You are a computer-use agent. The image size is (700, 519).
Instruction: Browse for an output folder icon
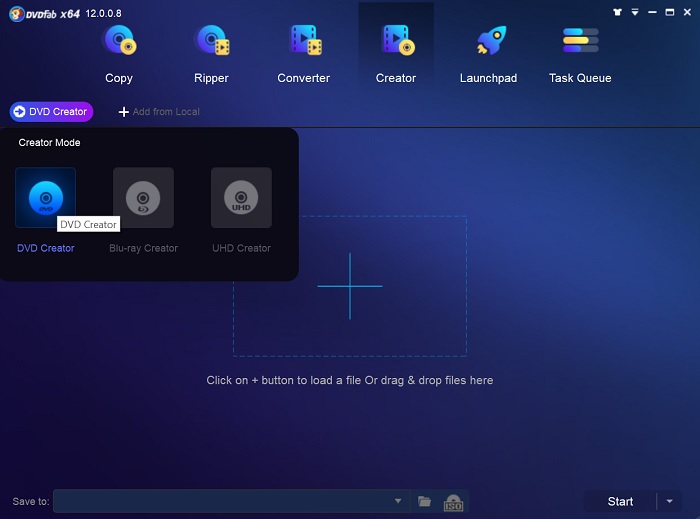coord(425,501)
